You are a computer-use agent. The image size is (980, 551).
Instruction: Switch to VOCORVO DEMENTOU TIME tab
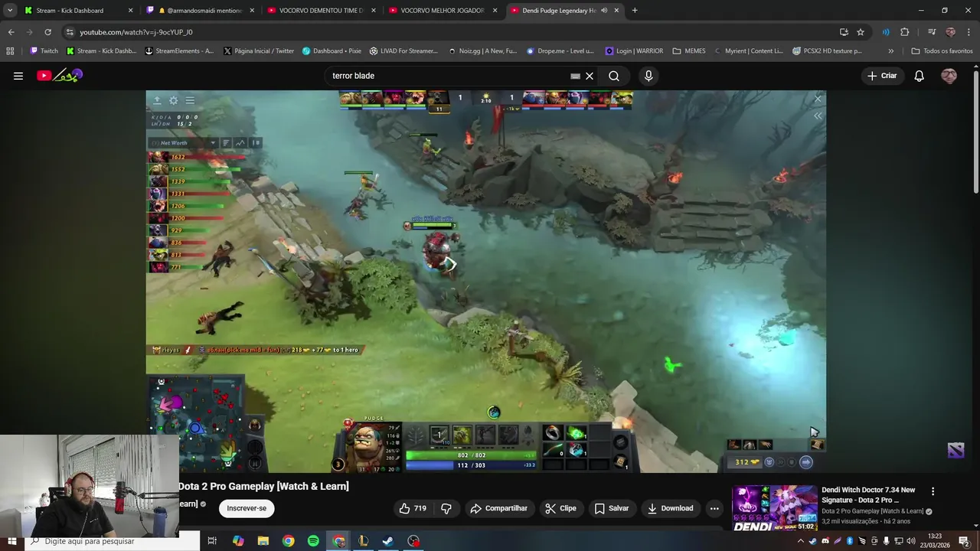click(321, 11)
